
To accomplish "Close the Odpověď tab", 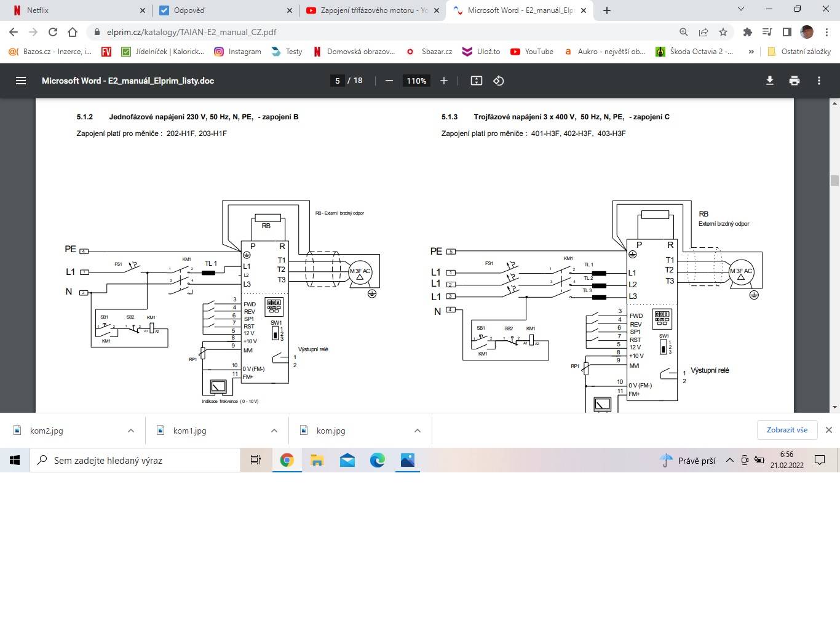I will tap(290, 10).
